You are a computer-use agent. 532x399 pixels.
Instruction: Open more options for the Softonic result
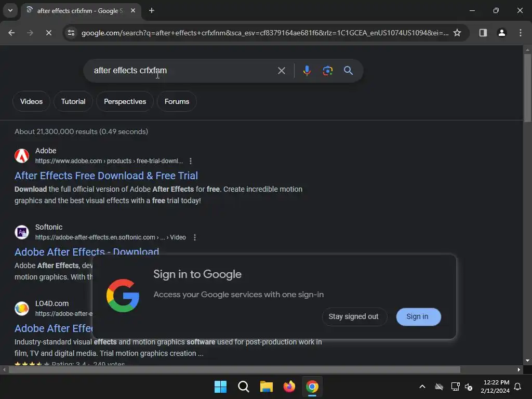(x=195, y=237)
